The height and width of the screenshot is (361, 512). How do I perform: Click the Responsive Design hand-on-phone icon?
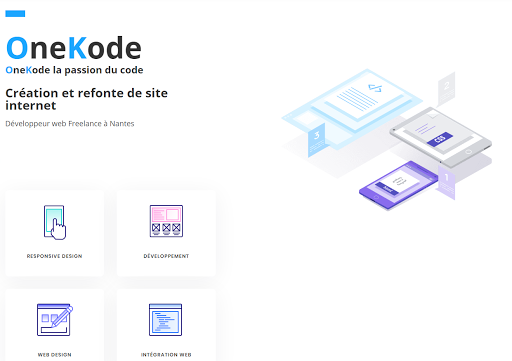coord(55,222)
